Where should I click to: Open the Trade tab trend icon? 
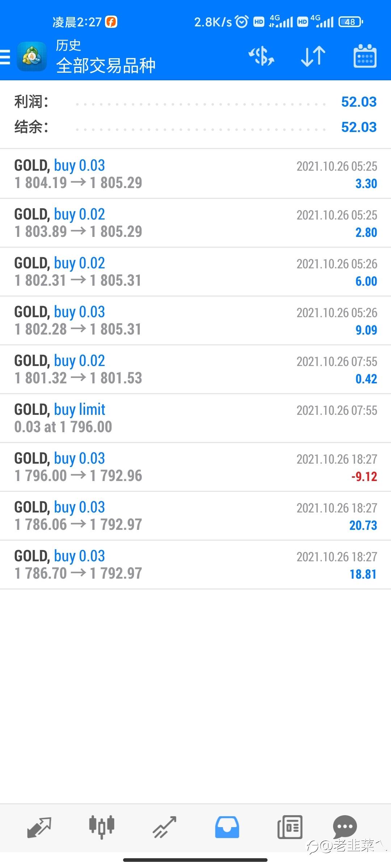click(164, 827)
